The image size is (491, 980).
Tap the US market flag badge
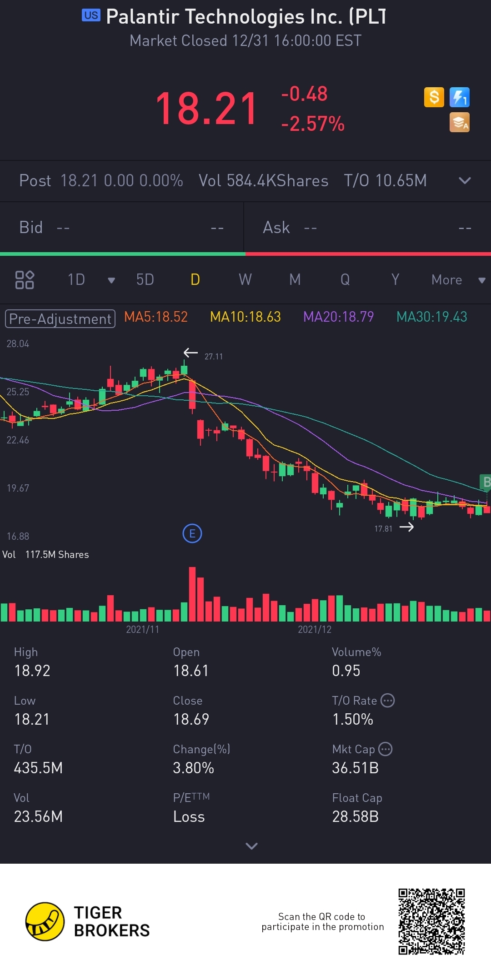click(x=91, y=15)
